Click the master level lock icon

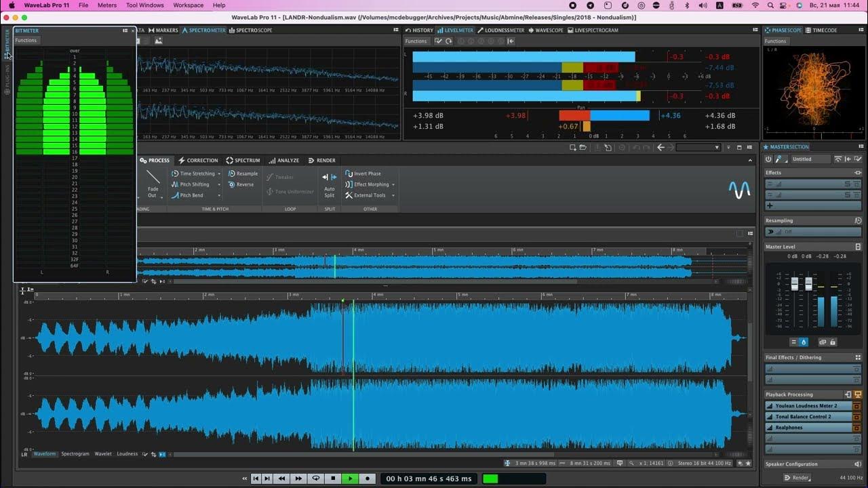833,342
